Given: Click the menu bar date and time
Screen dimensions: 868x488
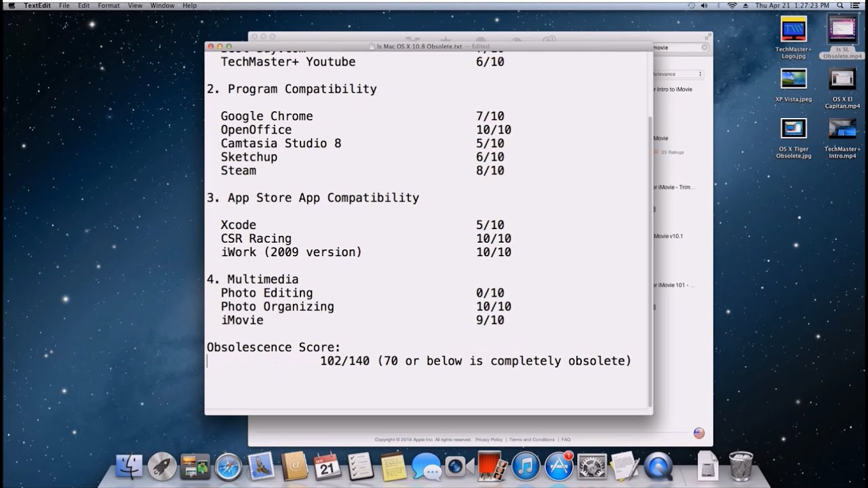Looking at the screenshot, I should point(791,5).
